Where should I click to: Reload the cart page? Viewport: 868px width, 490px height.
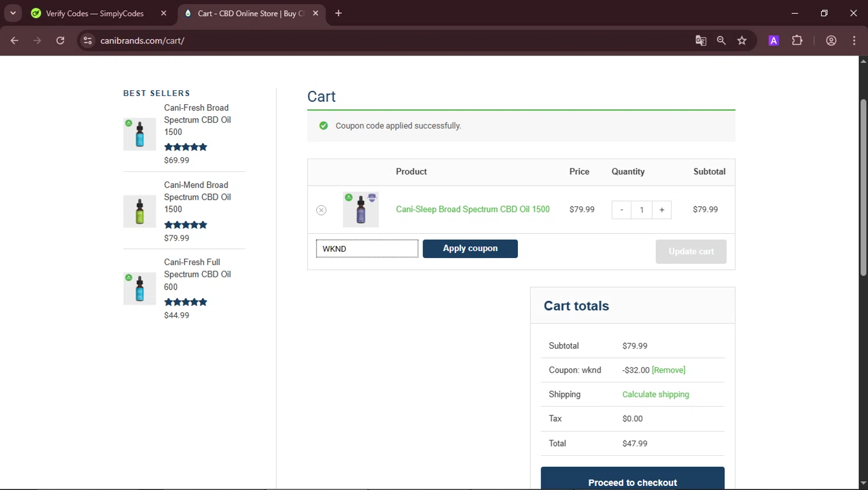60,40
